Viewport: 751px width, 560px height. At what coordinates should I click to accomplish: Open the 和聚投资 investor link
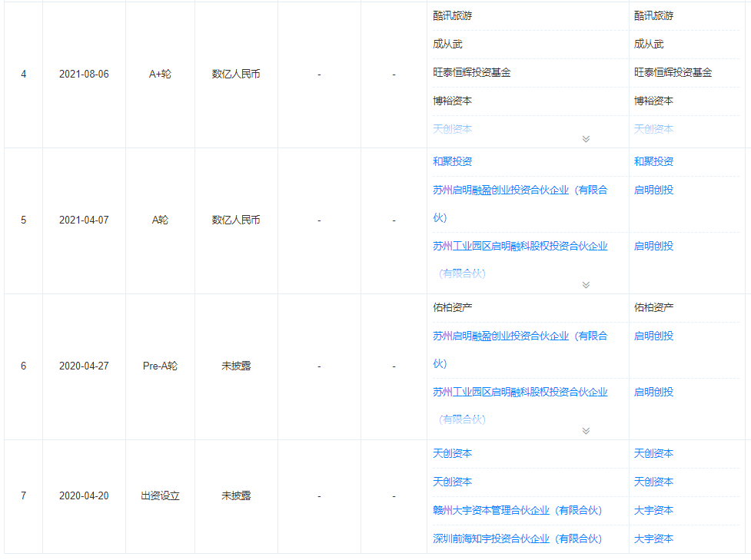pos(452,161)
